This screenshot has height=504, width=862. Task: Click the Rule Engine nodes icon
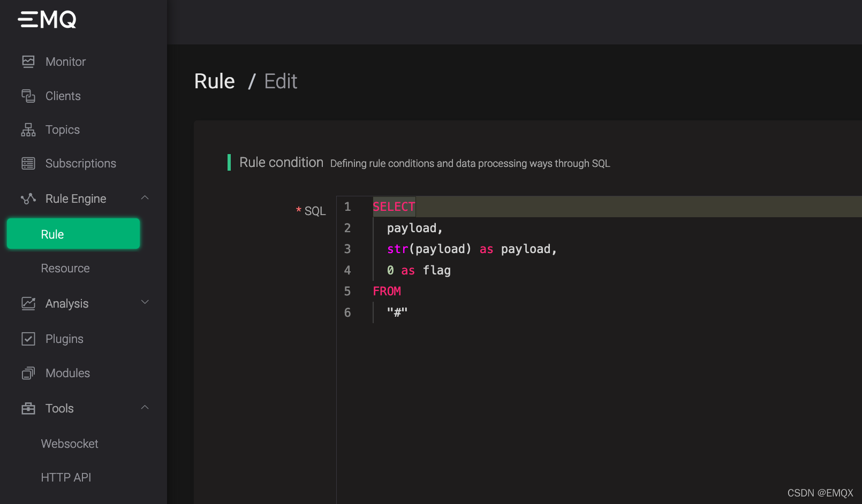click(x=28, y=198)
